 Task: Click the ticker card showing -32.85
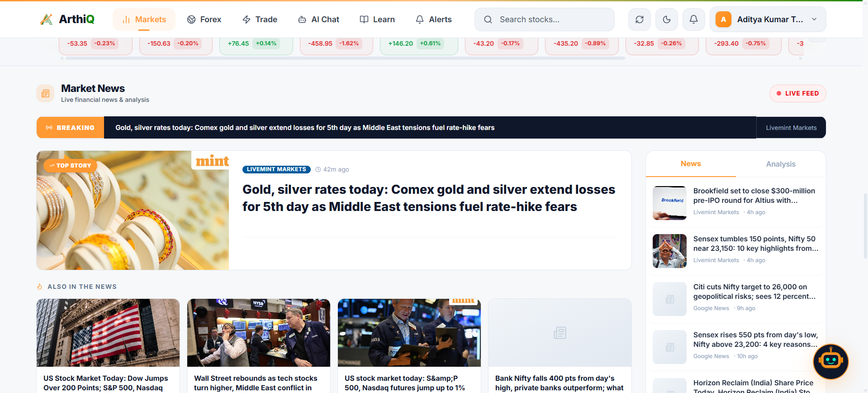coord(662,46)
